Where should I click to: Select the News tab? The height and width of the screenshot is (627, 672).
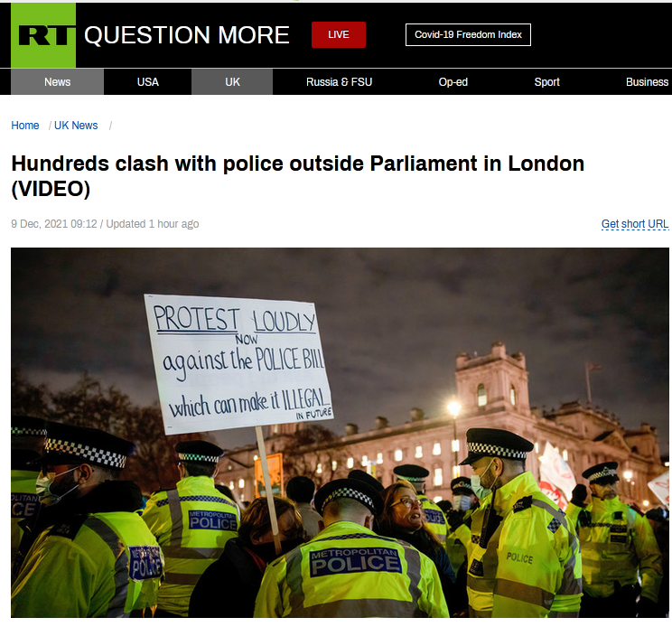tap(57, 82)
